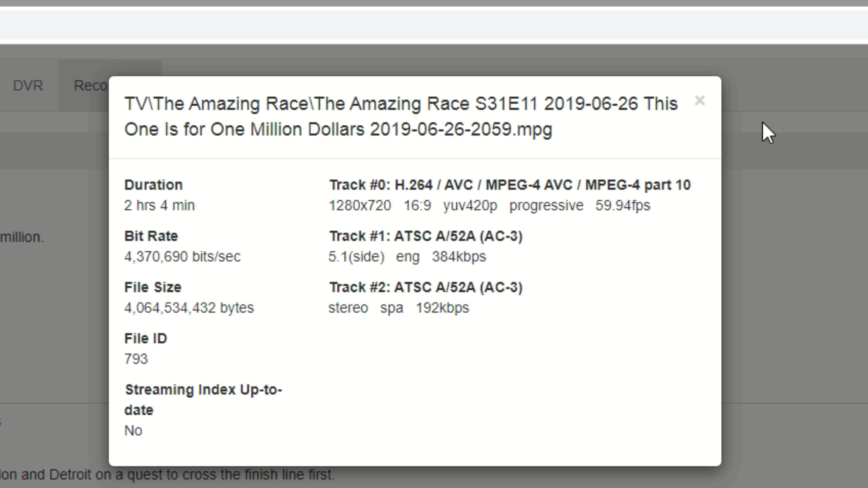This screenshot has height=488, width=868.
Task: Click the streaming index value No
Action: pos(133,431)
